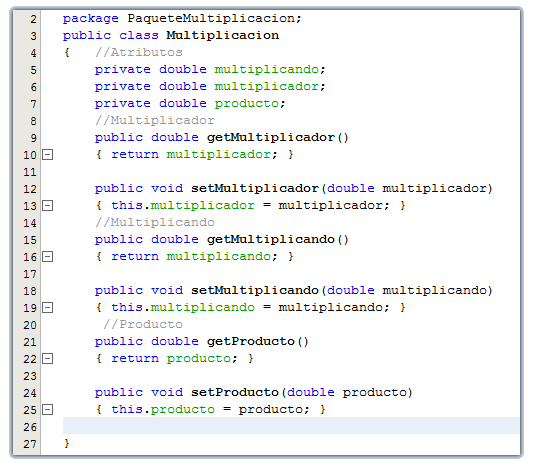Screen dimensions: 533x470
Task: Collapse the fold marker at line 25
Action: tap(48, 410)
